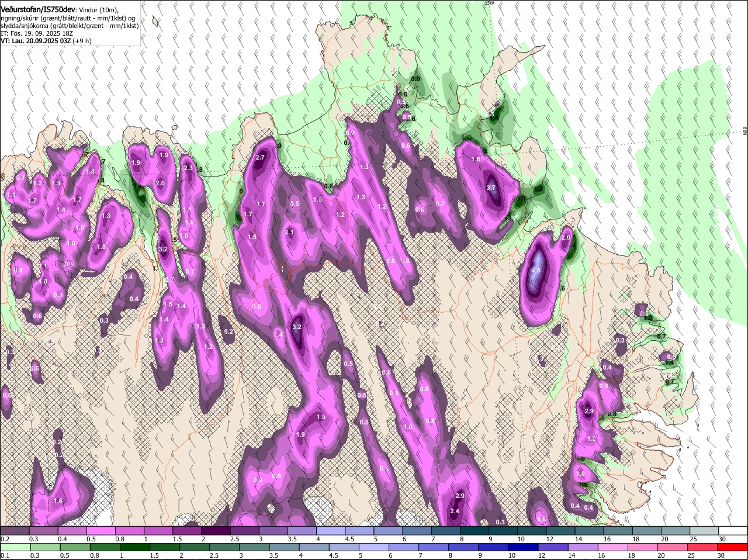The width and height of the screenshot is (748, 560).
Task: Click the 18 swatch in the upper snow legend
Action: tap(646, 531)
